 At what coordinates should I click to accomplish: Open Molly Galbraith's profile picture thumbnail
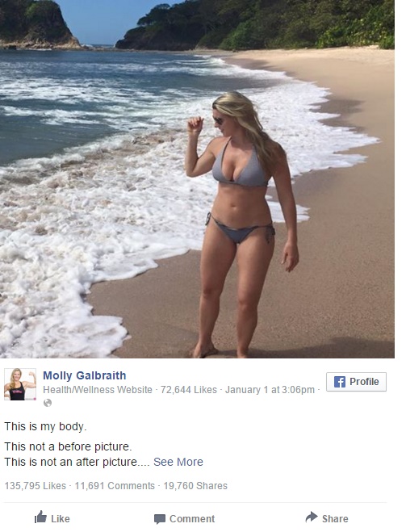point(20,384)
